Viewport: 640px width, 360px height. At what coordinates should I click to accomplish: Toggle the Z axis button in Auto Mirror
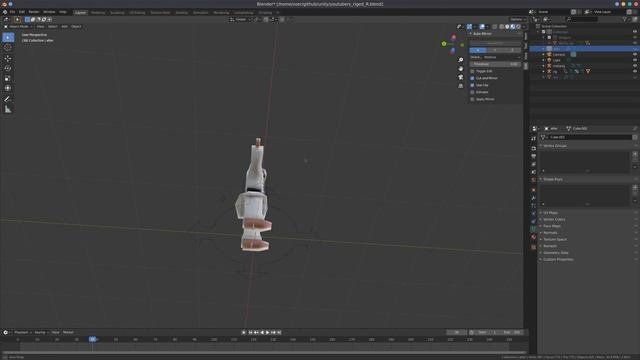coord(512,50)
